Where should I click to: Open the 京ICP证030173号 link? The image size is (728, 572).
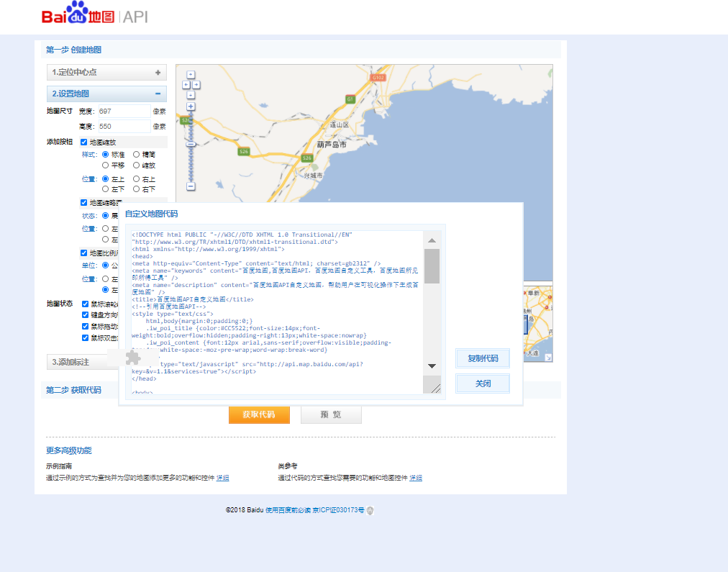click(x=339, y=510)
